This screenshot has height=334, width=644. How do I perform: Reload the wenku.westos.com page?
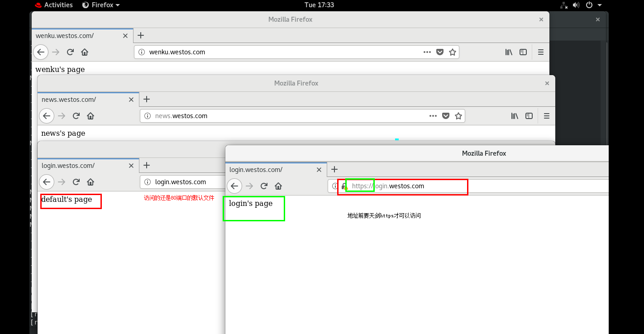[70, 52]
